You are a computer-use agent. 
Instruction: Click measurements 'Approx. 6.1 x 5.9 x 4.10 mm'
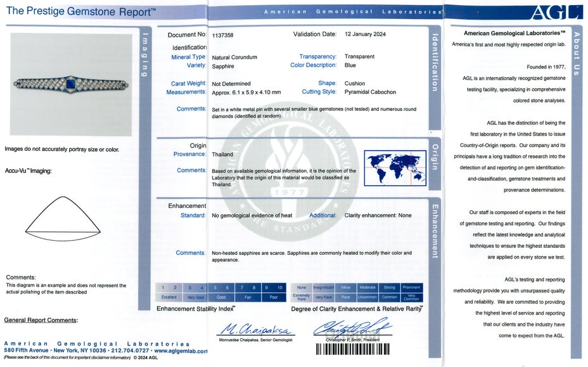point(246,93)
